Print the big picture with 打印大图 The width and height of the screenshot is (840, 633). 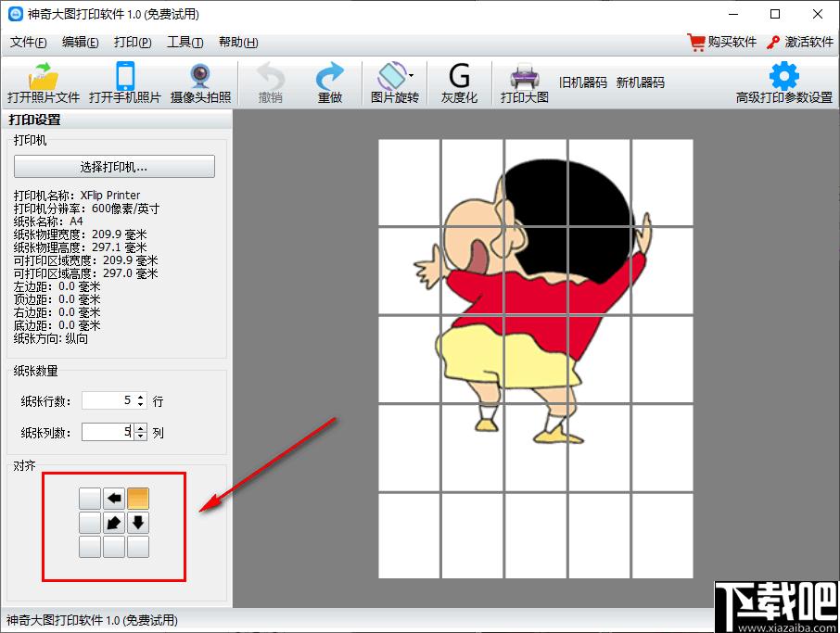(524, 83)
